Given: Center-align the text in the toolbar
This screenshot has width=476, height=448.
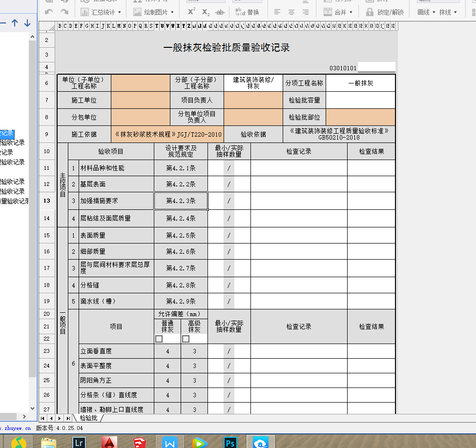Looking at the screenshot, I should tap(291, 12).
